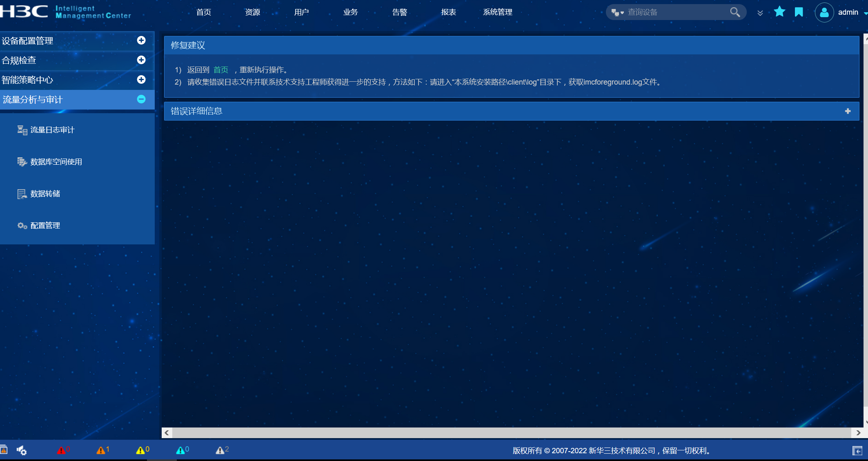The width and height of the screenshot is (868, 461).
Task: Click the favorites star icon
Action: coord(779,12)
